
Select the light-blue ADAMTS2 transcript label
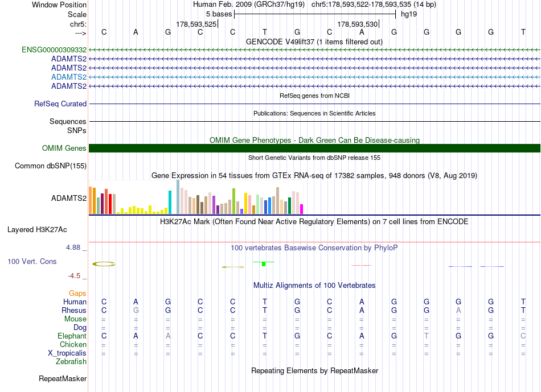[69, 77]
